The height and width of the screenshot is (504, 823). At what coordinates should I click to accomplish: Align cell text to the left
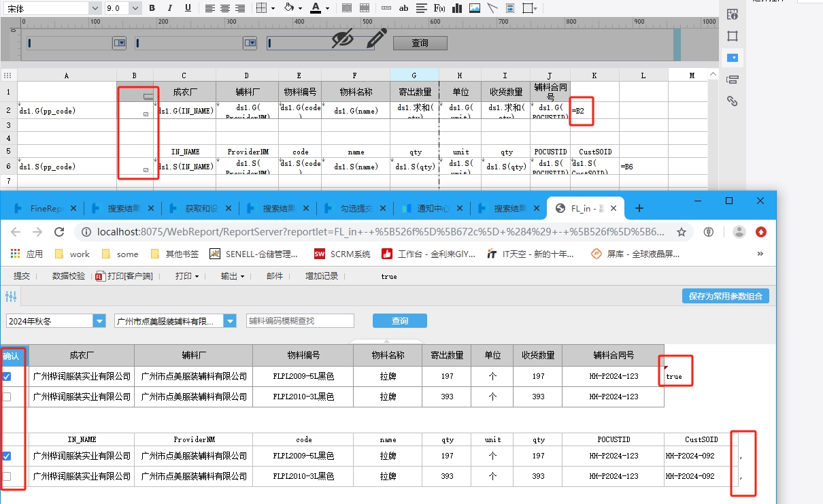pos(209,8)
